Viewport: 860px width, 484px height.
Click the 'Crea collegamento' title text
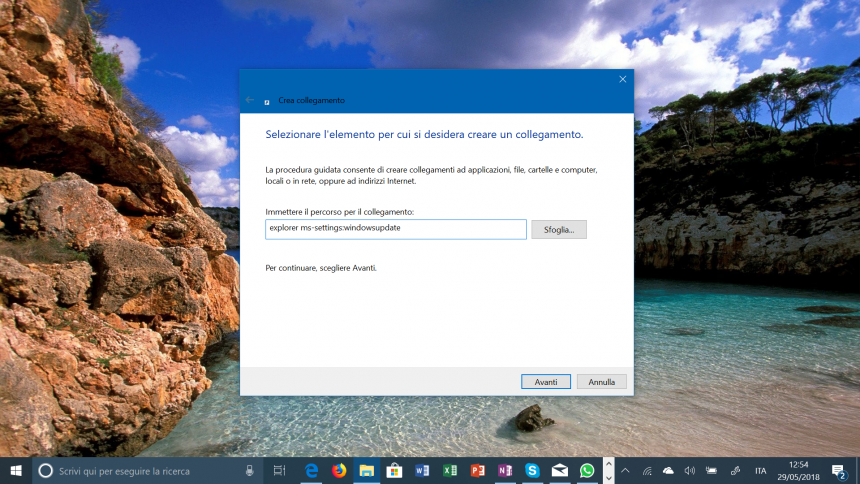pyautogui.click(x=312, y=100)
